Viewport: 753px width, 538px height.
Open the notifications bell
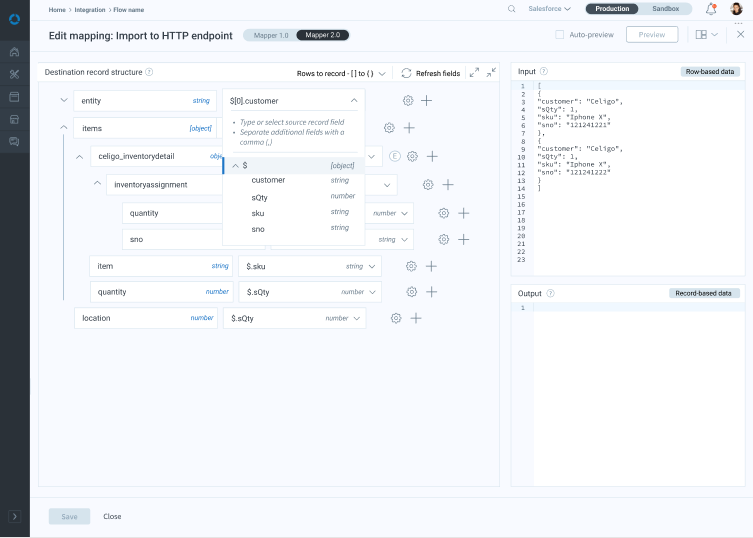[711, 9]
